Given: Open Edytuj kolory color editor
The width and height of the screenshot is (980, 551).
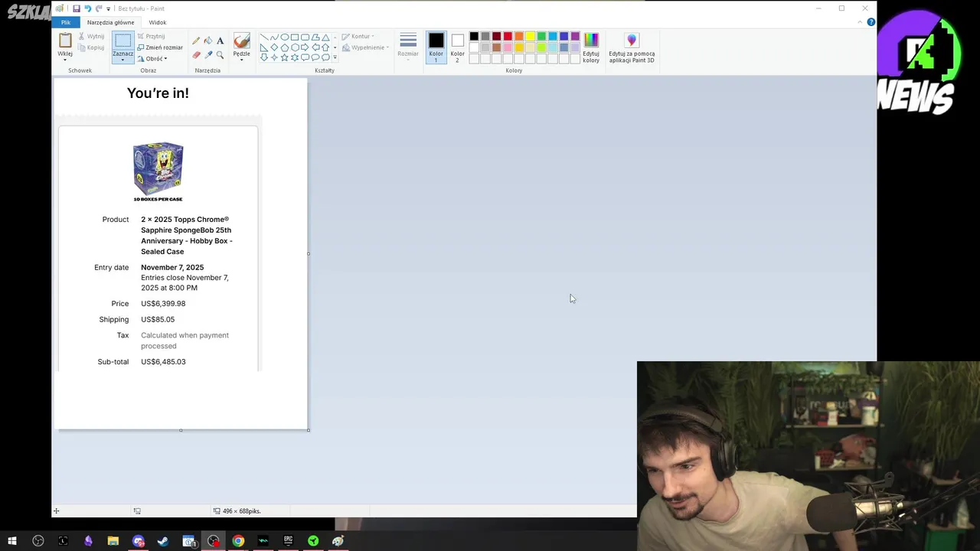Looking at the screenshot, I should click(591, 47).
